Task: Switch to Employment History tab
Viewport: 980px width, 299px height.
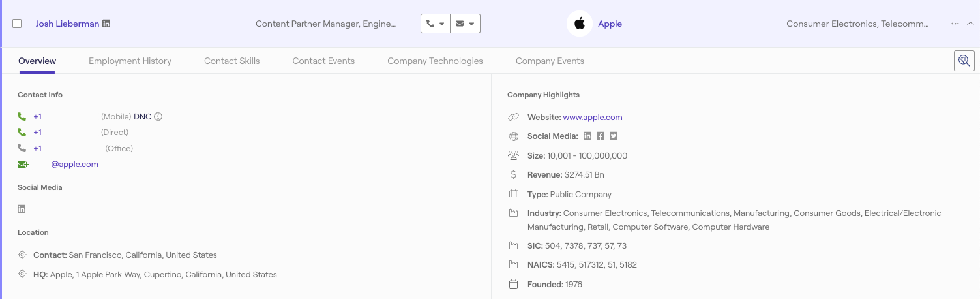Action: (x=130, y=61)
